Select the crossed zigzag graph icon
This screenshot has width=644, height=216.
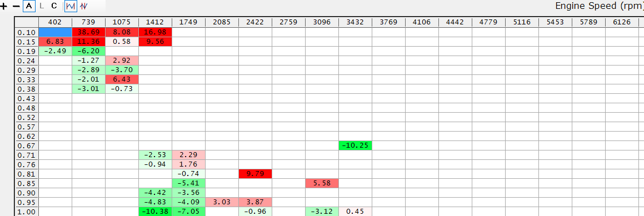click(x=83, y=6)
